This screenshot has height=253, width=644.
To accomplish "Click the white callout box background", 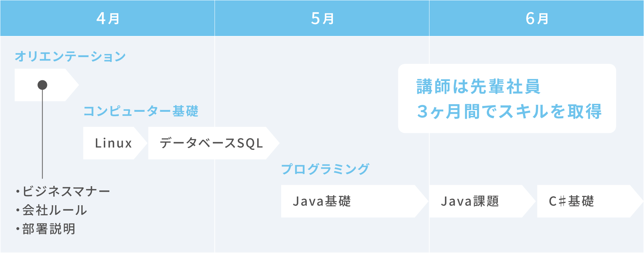I will (507, 98).
